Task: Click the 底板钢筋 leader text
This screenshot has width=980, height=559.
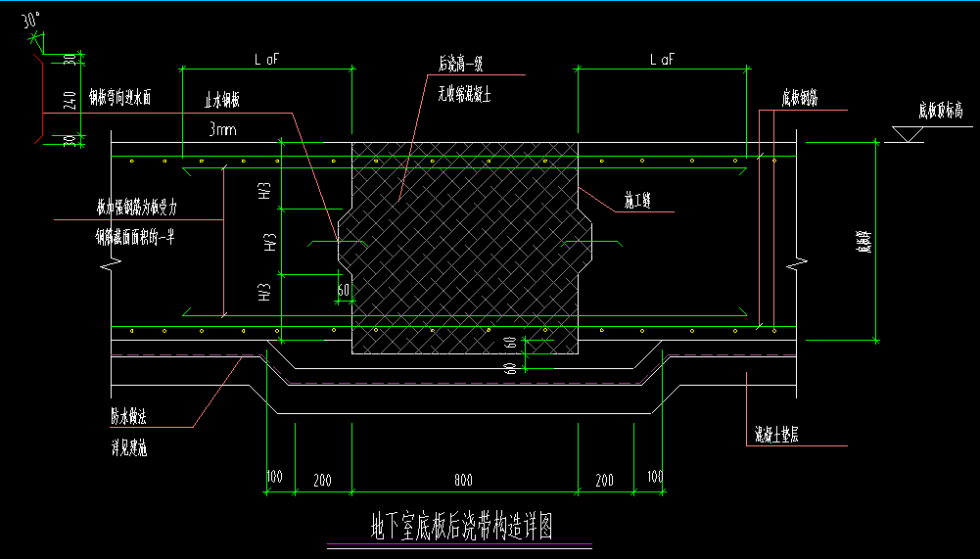Action: (800, 98)
